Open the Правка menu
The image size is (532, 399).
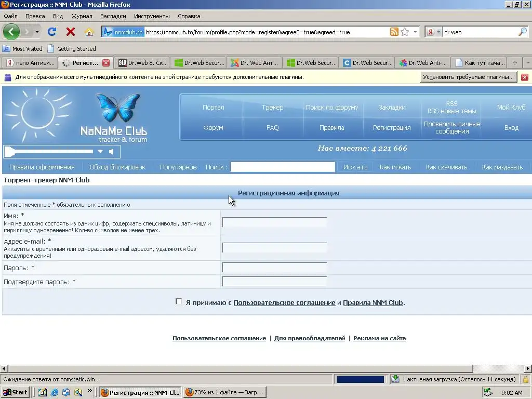(35, 16)
